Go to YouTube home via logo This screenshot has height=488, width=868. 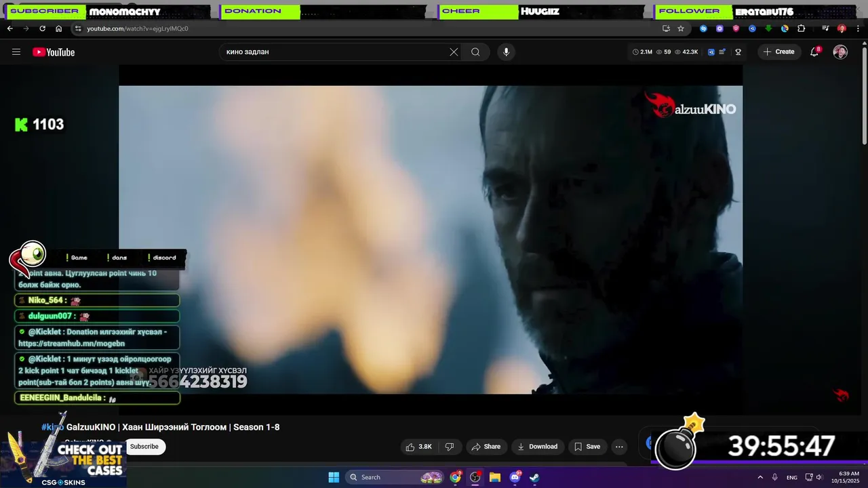(x=54, y=52)
